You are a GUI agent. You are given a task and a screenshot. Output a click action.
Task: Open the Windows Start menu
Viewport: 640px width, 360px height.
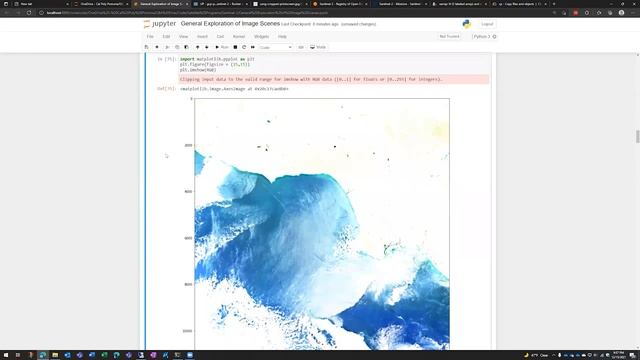6,355
